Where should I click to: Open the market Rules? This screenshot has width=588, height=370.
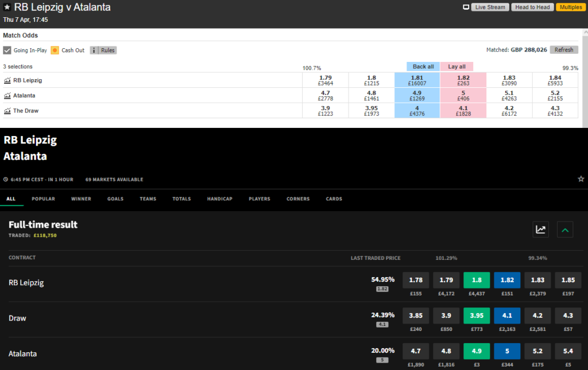(x=107, y=50)
